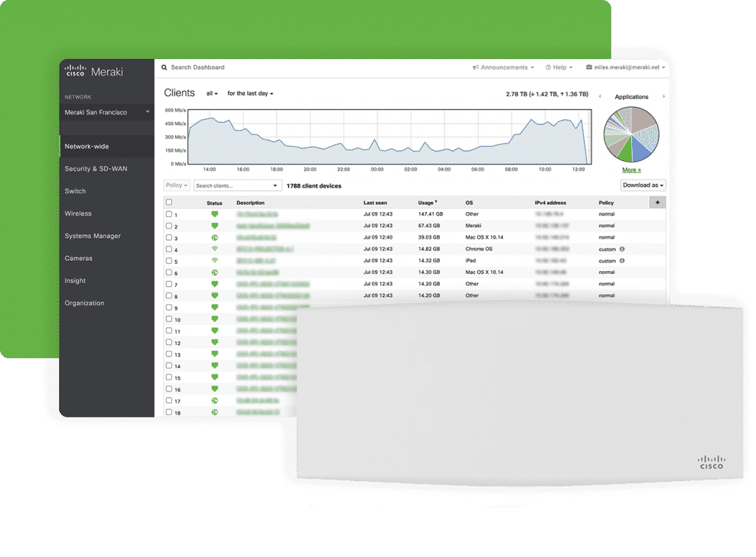Click the right arrow beside Applications
This screenshot has height=557, width=756.
(x=664, y=97)
